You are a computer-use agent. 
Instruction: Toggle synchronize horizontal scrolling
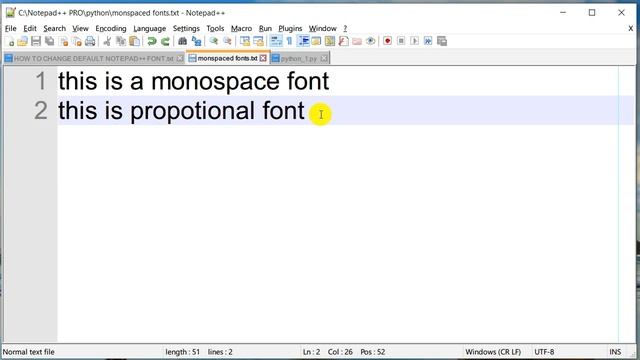click(x=258, y=41)
